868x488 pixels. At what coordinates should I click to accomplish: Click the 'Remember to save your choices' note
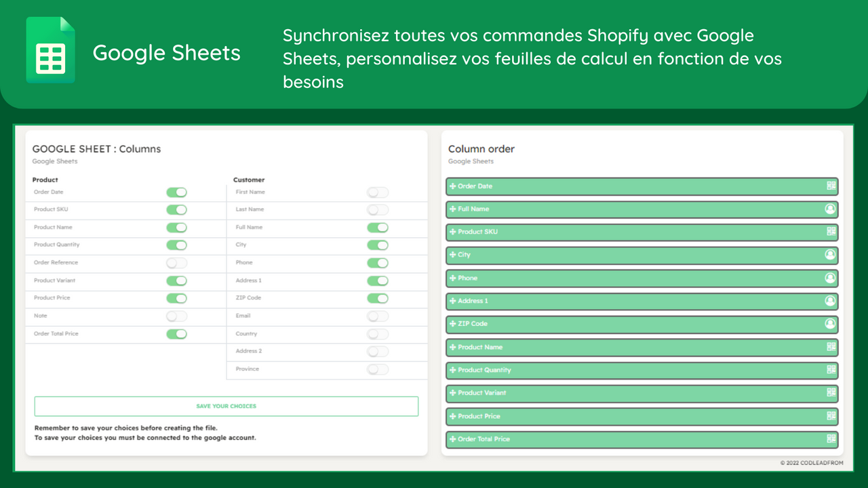[x=126, y=428]
